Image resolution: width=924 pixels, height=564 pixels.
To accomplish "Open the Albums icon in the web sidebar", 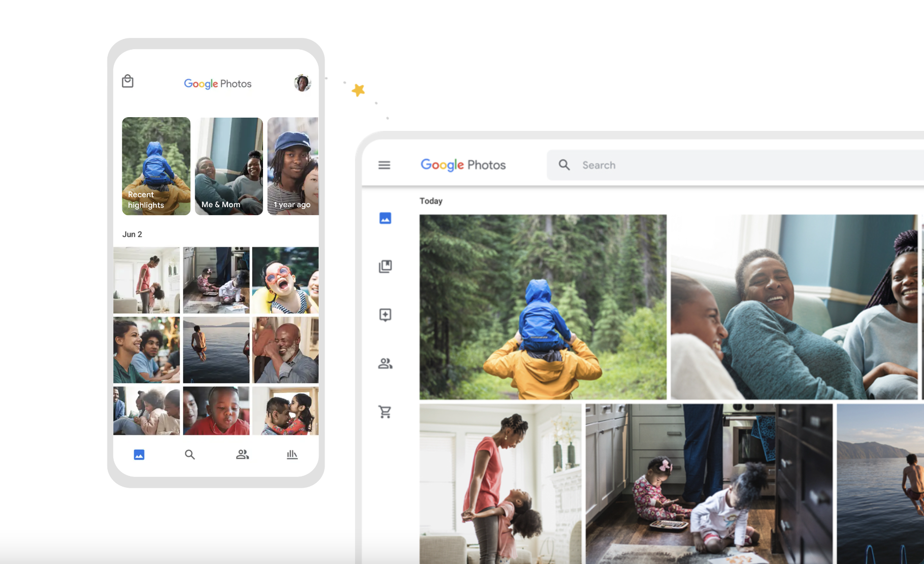I will pos(385,266).
